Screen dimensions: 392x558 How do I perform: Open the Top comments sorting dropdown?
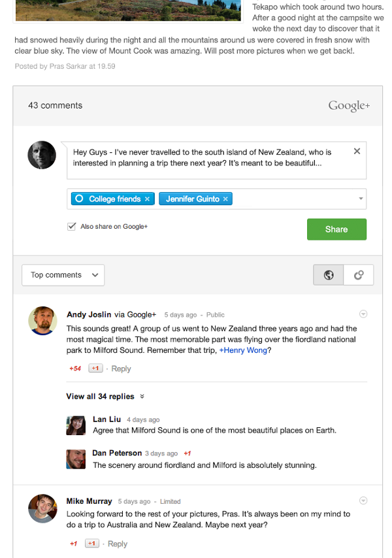(63, 274)
